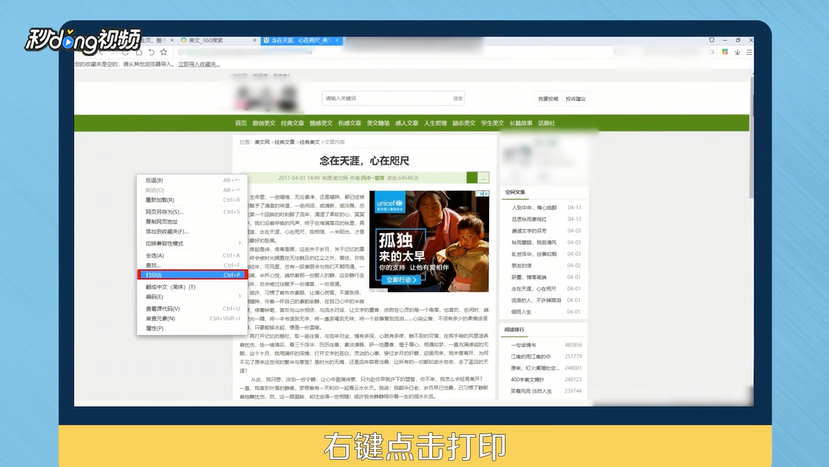Choose 查看源代码 in context menu
Viewport: 829px width, 467px height.
click(x=192, y=308)
